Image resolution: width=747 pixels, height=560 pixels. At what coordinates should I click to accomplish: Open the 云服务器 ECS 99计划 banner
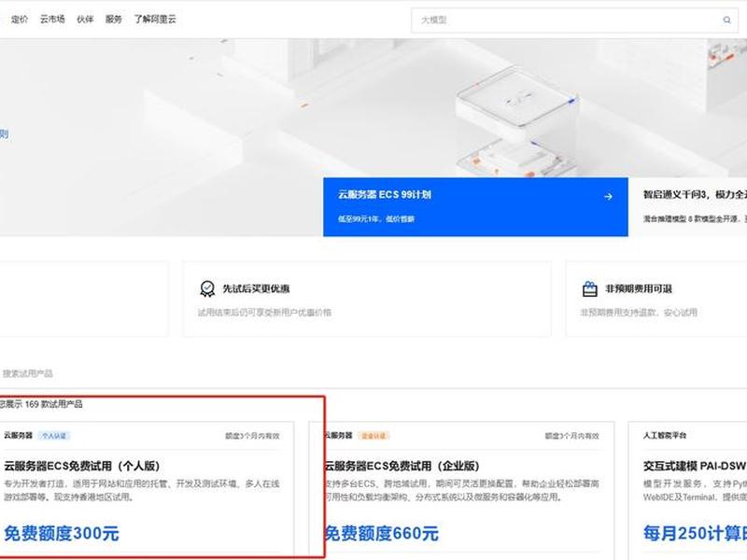click(475, 207)
